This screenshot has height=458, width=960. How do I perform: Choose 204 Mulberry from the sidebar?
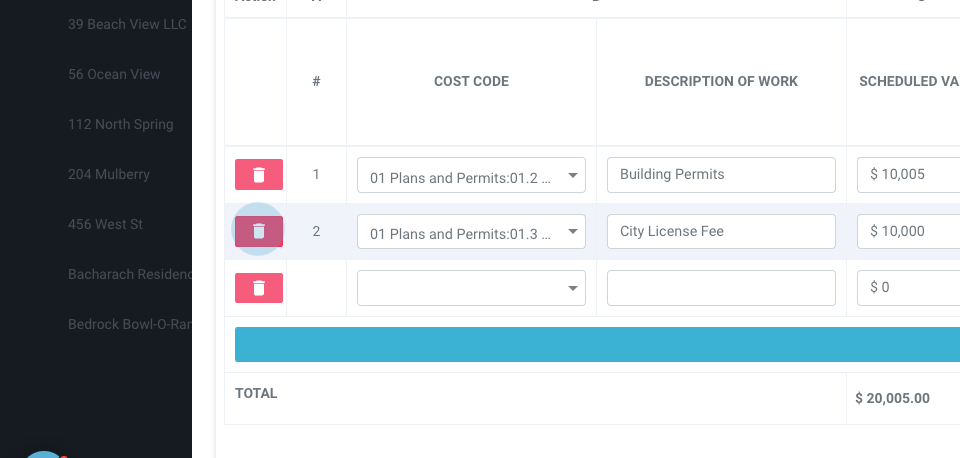(x=109, y=174)
